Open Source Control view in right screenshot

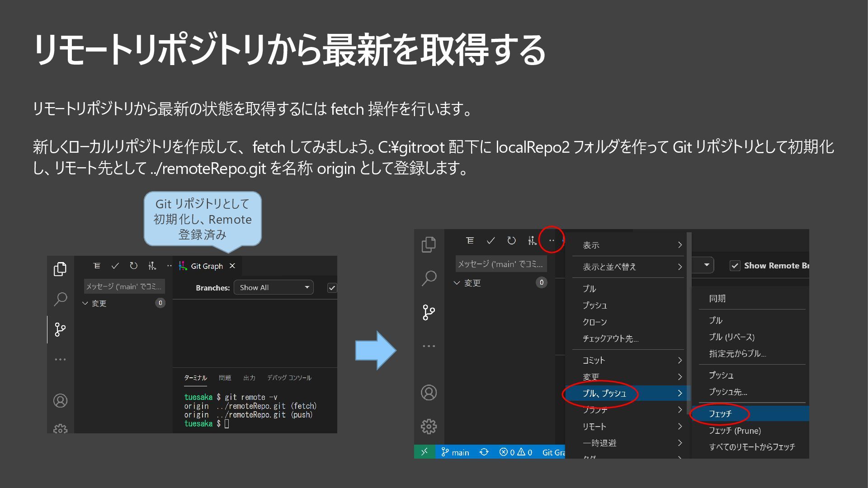tap(429, 312)
